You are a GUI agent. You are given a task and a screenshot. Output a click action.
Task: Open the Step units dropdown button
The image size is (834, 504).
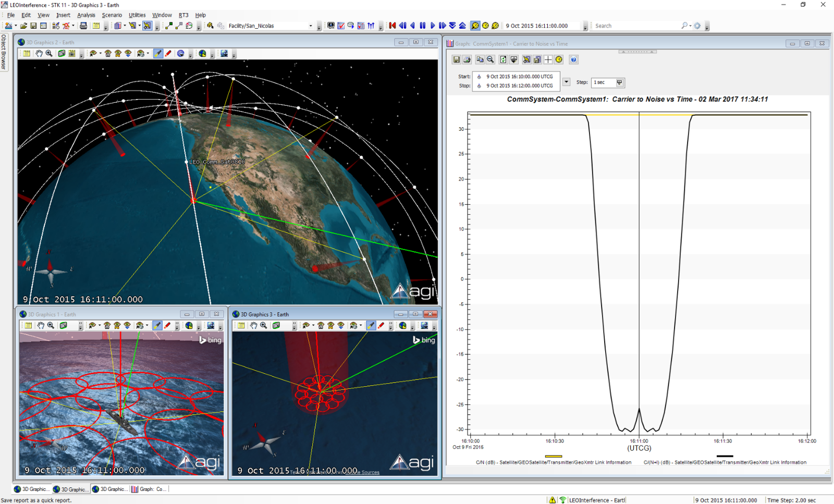click(620, 82)
